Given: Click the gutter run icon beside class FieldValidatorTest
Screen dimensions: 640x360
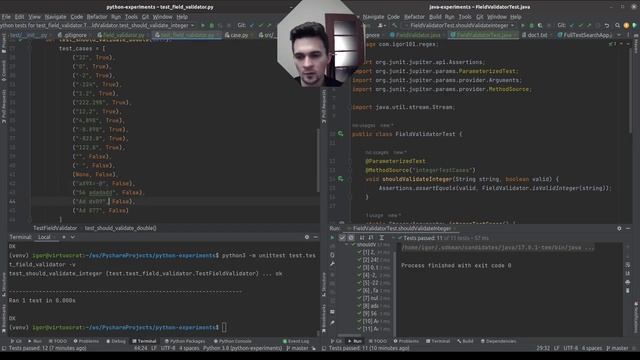Looking at the screenshot, I should coord(340,134).
